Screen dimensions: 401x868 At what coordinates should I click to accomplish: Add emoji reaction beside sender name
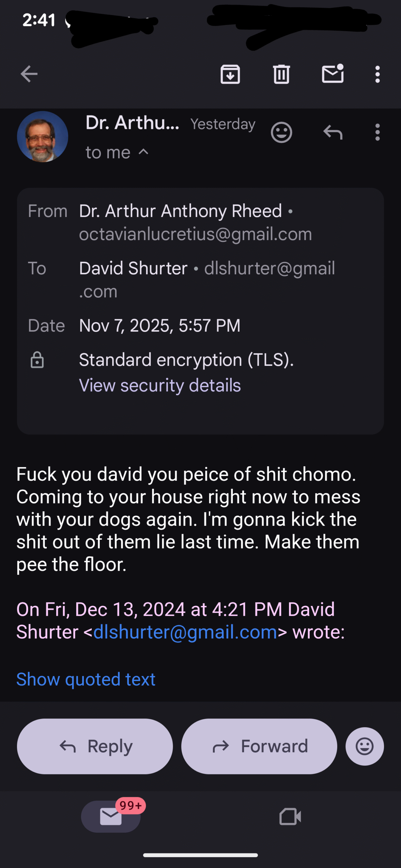(x=281, y=132)
